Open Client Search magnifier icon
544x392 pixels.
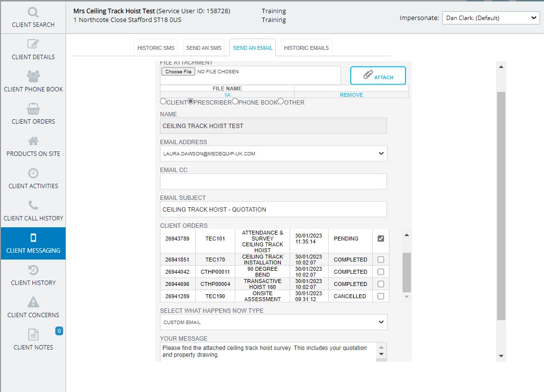point(33,13)
